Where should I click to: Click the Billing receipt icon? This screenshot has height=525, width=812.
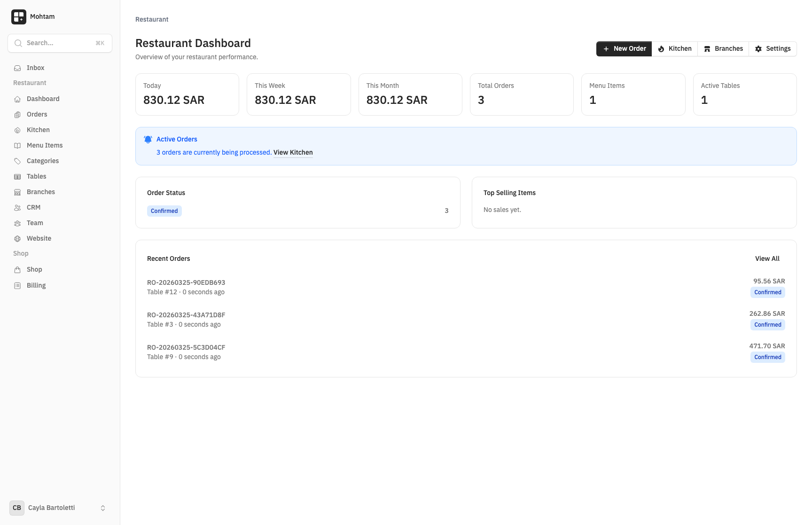coord(17,286)
